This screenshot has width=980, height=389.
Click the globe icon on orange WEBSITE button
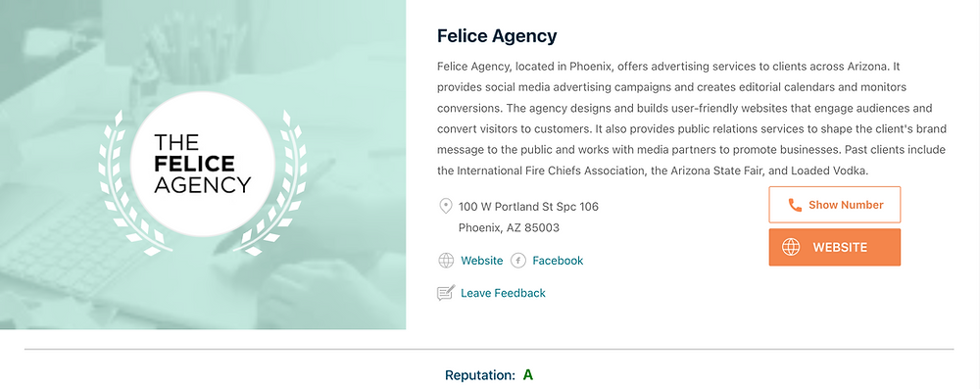pyautogui.click(x=791, y=247)
